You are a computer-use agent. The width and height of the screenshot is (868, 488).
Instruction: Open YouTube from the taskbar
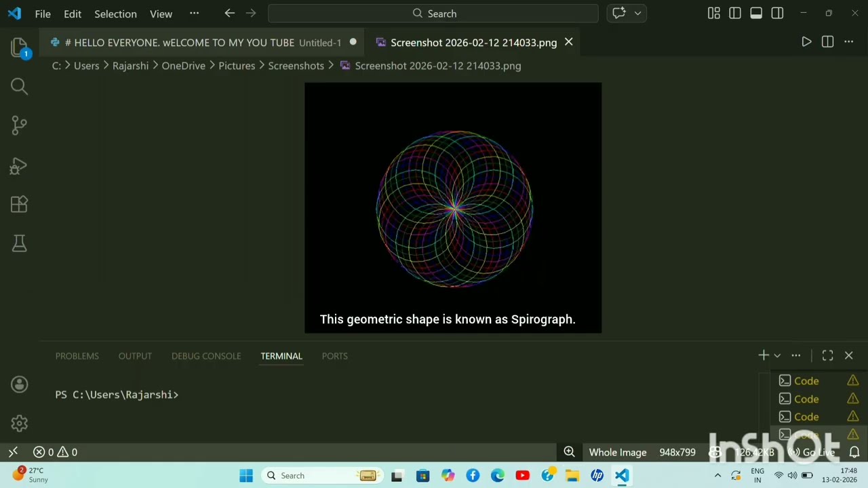click(x=522, y=475)
